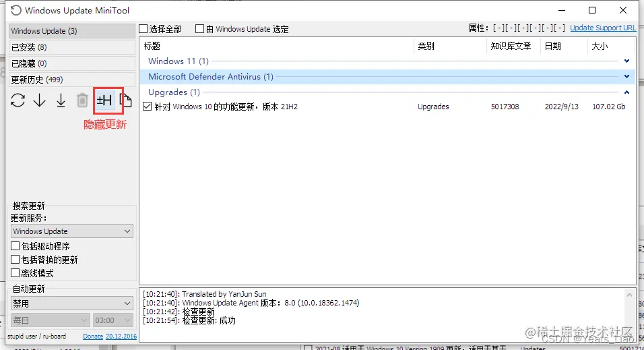Tick the 由 Windows Update 选定 checkbox

coord(199,29)
